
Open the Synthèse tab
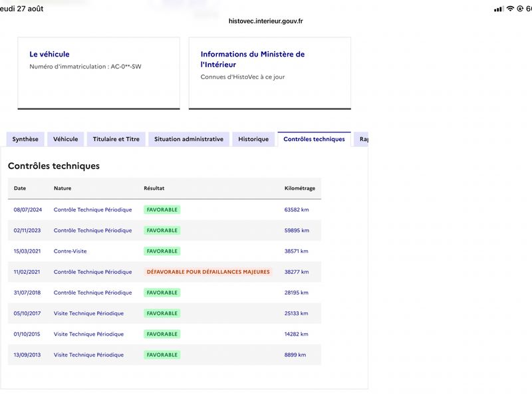25,139
